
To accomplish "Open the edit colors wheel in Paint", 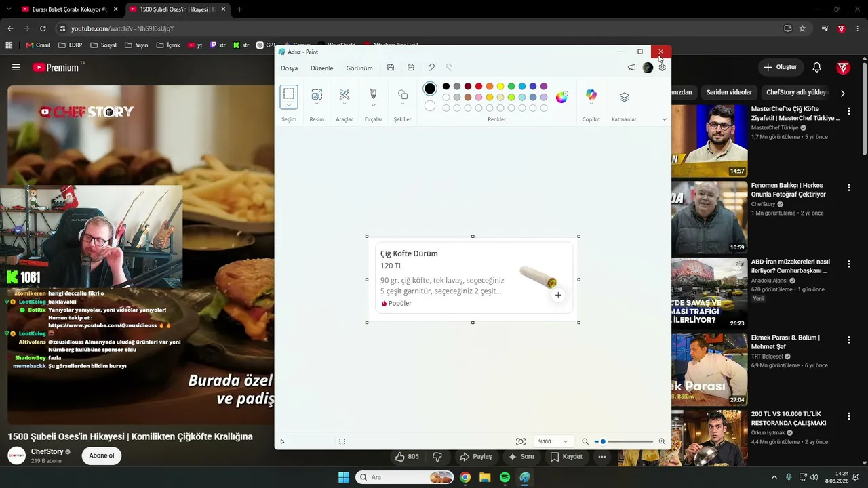I will (561, 97).
